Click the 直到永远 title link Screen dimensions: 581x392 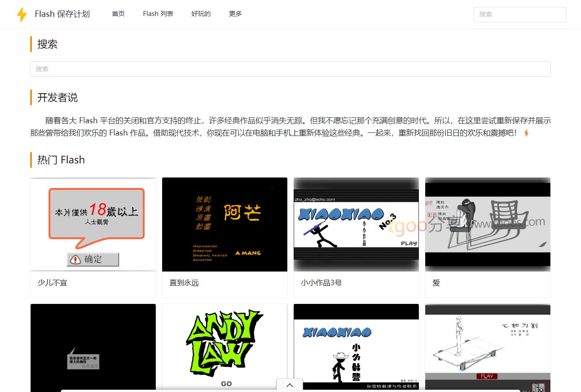(184, 283)
